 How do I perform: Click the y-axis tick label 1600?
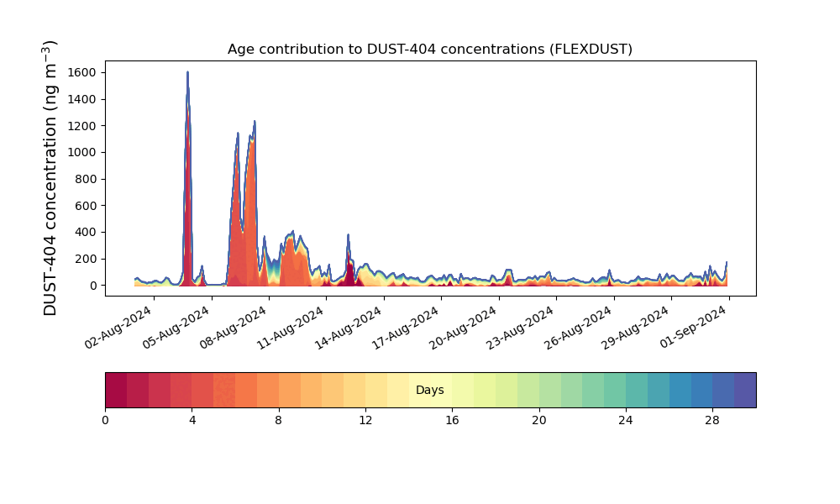click(x=82, y=72)
